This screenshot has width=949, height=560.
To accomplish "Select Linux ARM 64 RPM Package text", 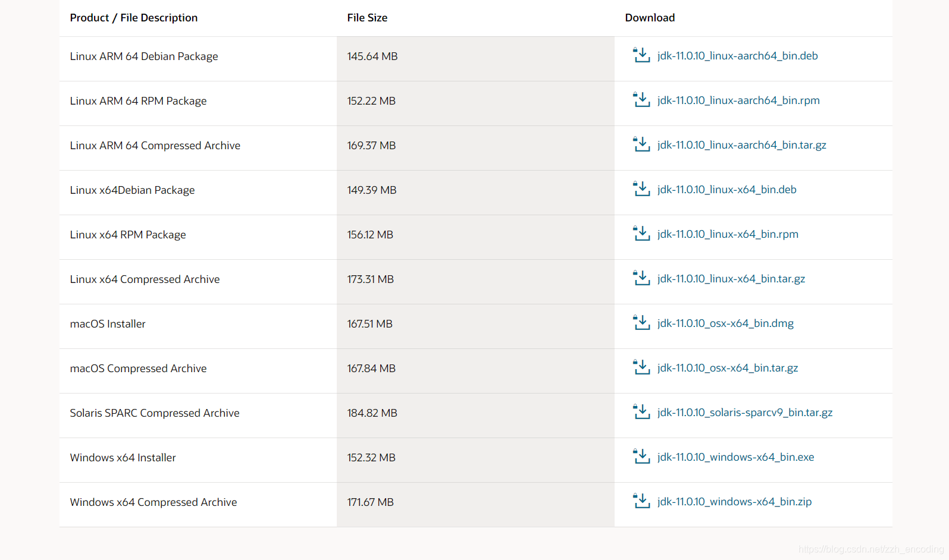I will coord(138,101).
